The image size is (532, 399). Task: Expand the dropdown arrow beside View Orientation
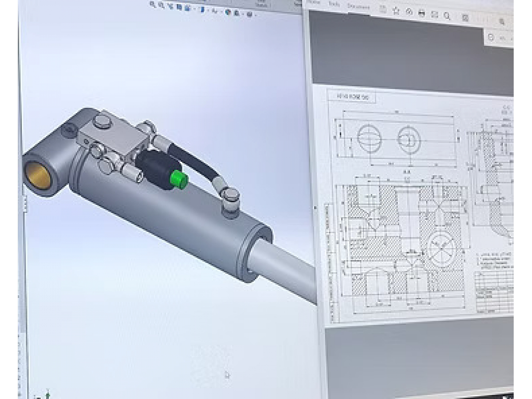coord(194,9)
